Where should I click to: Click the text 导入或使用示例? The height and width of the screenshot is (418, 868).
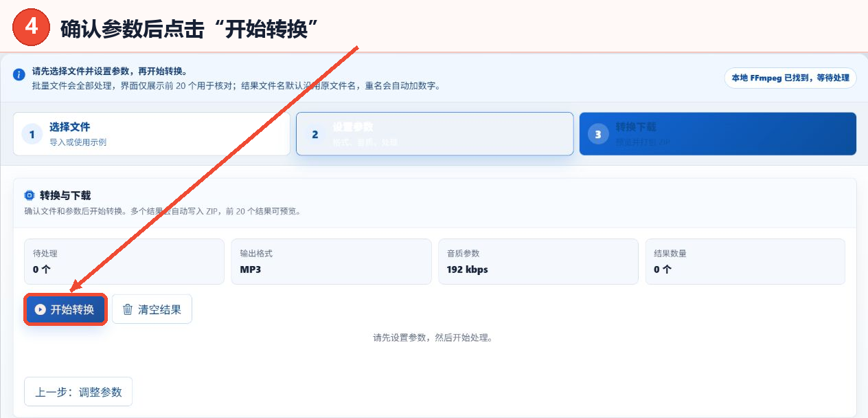pyautogui.click(x=78, y=142)
